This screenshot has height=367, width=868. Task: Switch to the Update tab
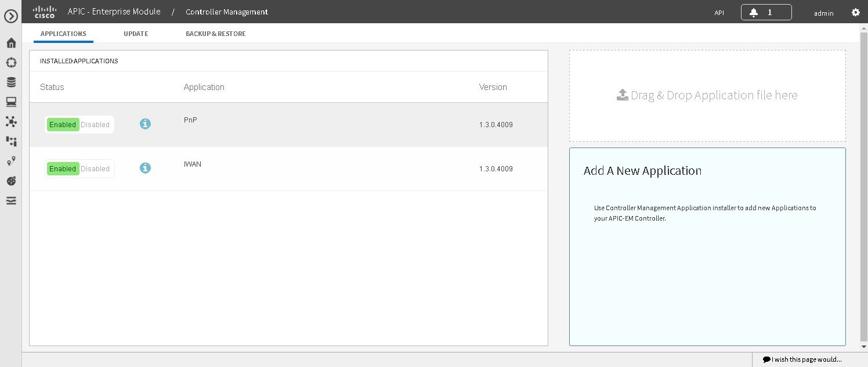coord(135,34)
